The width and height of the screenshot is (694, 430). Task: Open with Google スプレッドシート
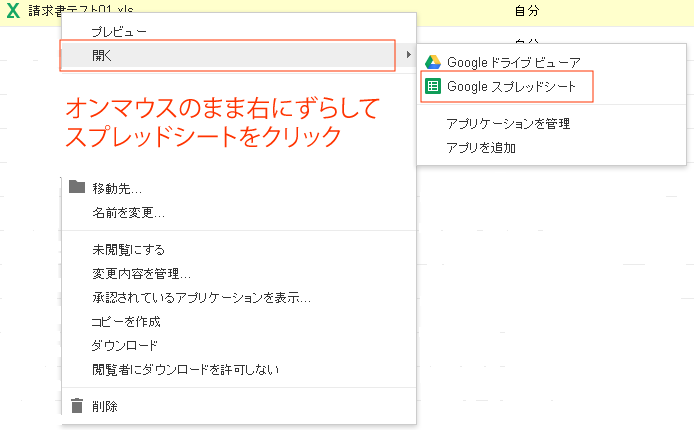(x=511, y=86)
